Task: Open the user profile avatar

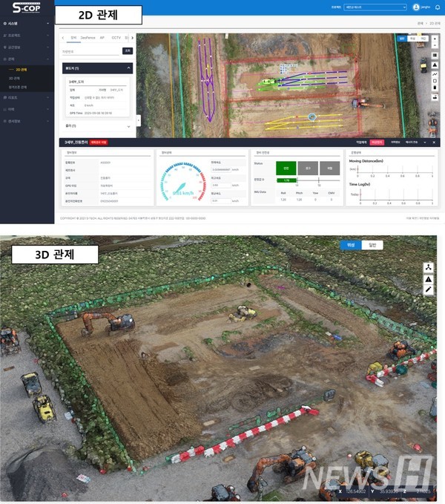Action: pyautogui.click(x=415, y=7)
